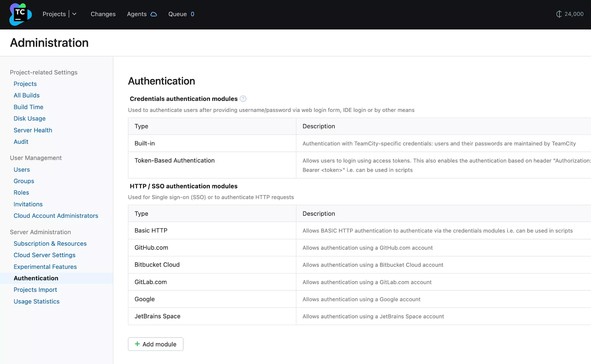This screenshot has height=364, width=591.
Task: Click the 24,000 credits balance
Action: click(574, 14)
